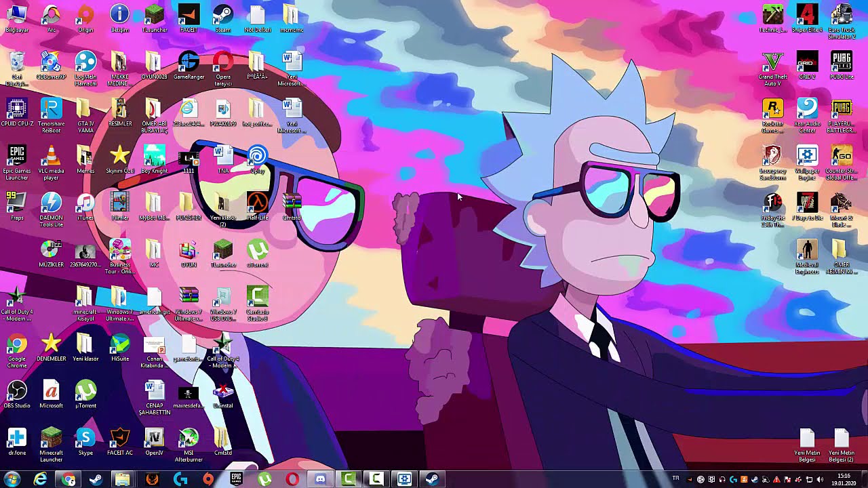Image resolution: width=868 pixels, height=488 pixels.
Task: Launch Half-Life
Action: (258, 207)
